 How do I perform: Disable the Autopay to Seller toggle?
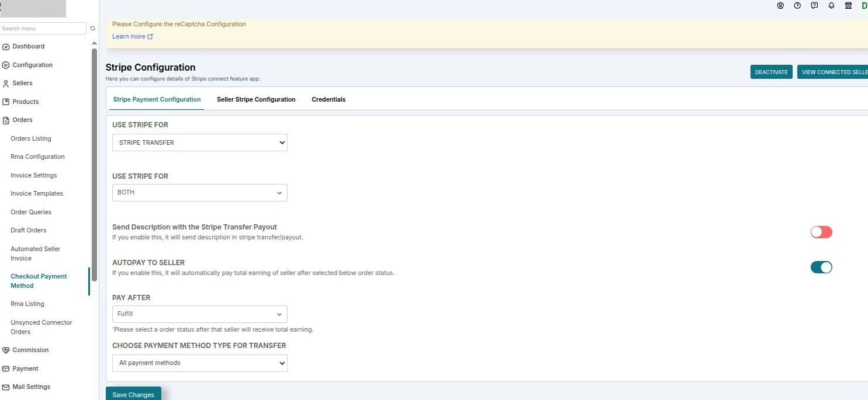coord(821,267)
